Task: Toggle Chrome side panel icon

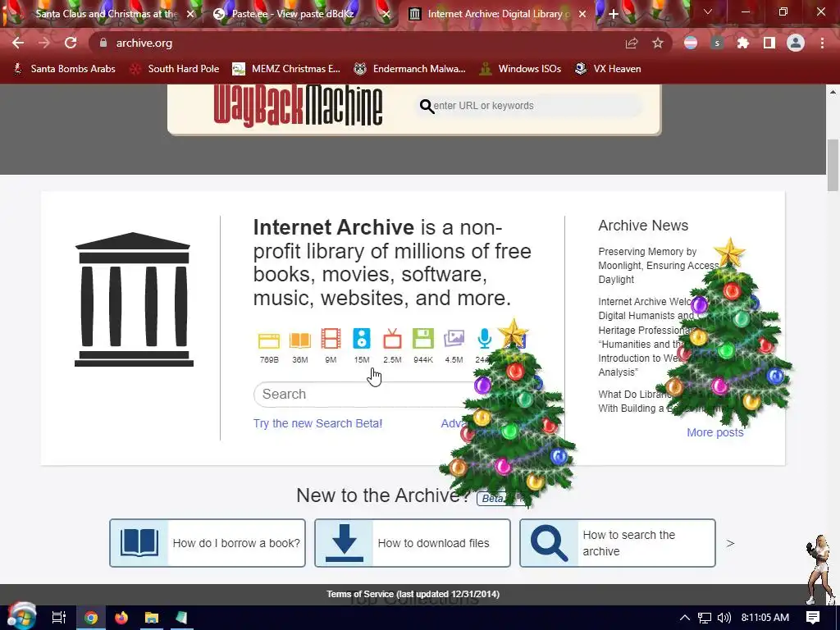Action: [769, 43]
